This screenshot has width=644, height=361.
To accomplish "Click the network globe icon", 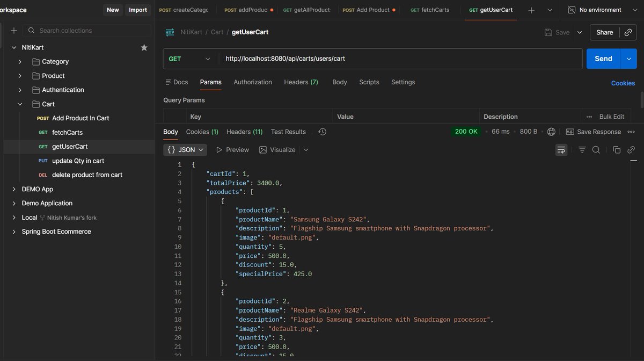I will pos(551,132).
